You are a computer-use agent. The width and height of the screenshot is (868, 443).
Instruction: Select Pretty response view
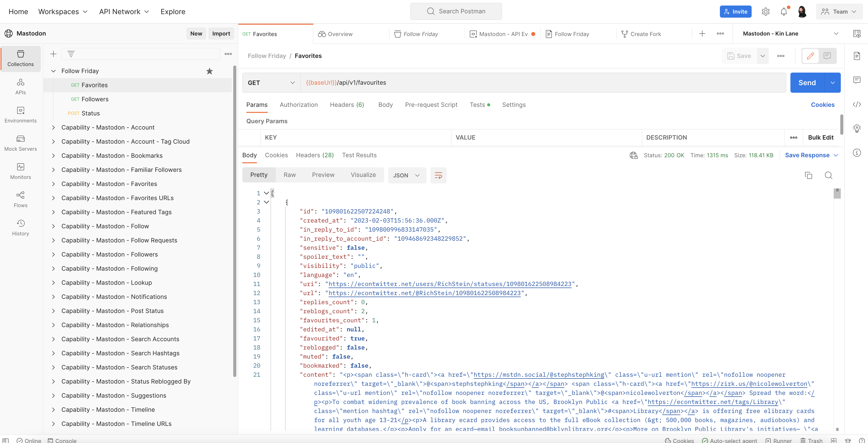(x=259, y=175)
